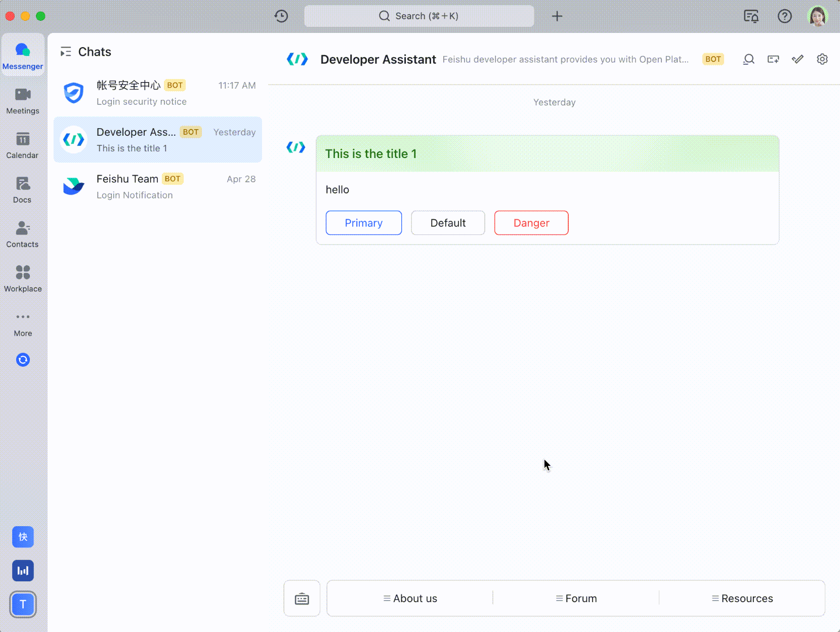Click the history clock icon
The height and width of the screenshot is (632, 840).
pyautogui.click(x=281, y=16)
